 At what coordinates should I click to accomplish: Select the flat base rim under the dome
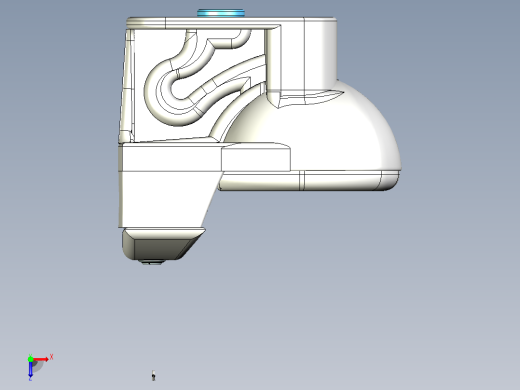tap(308, 181)
